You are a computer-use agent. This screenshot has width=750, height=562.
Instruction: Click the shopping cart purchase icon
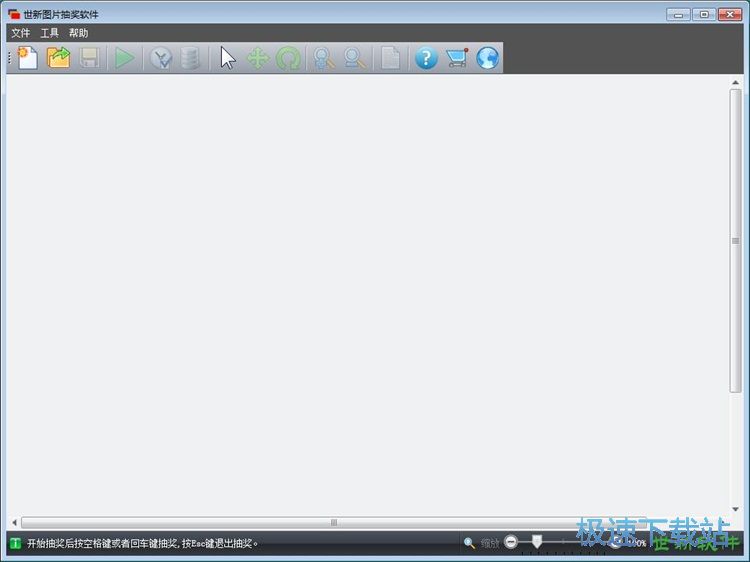pos(457,58)
